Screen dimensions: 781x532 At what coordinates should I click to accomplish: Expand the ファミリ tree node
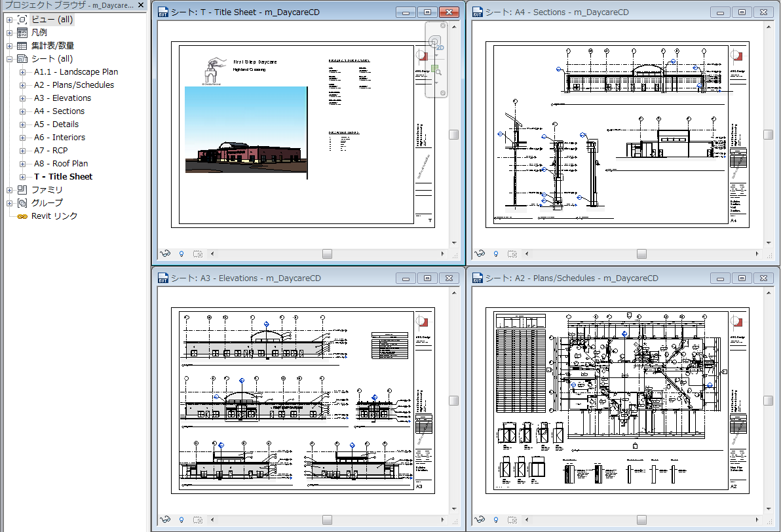9,190
